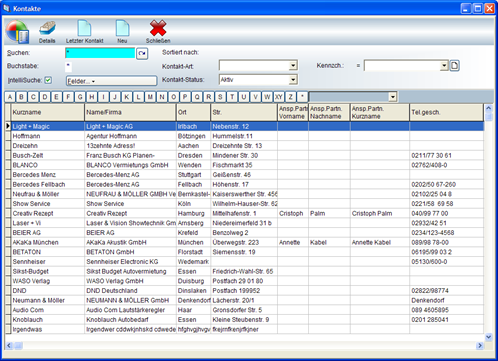498x361 pixels.
Task: Click the Buchstabe input field
Action: pyautogui.click(x=68, y=66)
